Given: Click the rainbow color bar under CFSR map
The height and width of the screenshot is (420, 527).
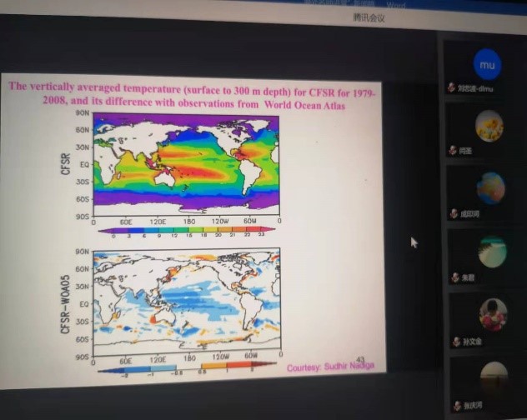Looking at the screenshot, I should click(184, 233).
